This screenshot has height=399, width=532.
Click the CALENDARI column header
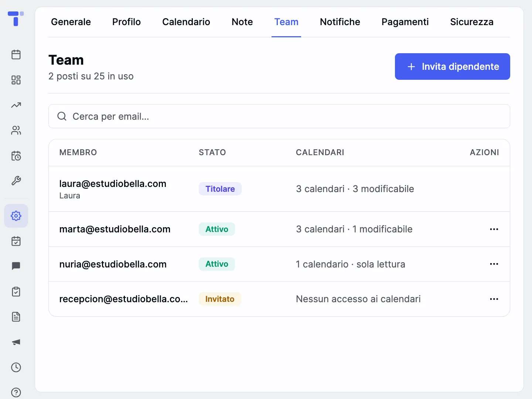(x=320, y=152)
